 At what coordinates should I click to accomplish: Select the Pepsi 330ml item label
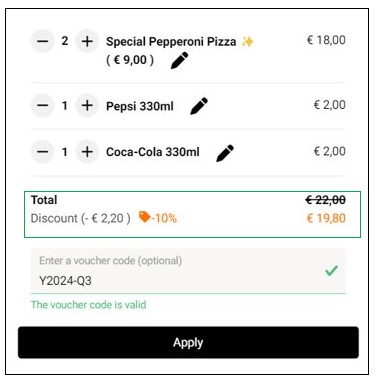click(x=140, y=106)
